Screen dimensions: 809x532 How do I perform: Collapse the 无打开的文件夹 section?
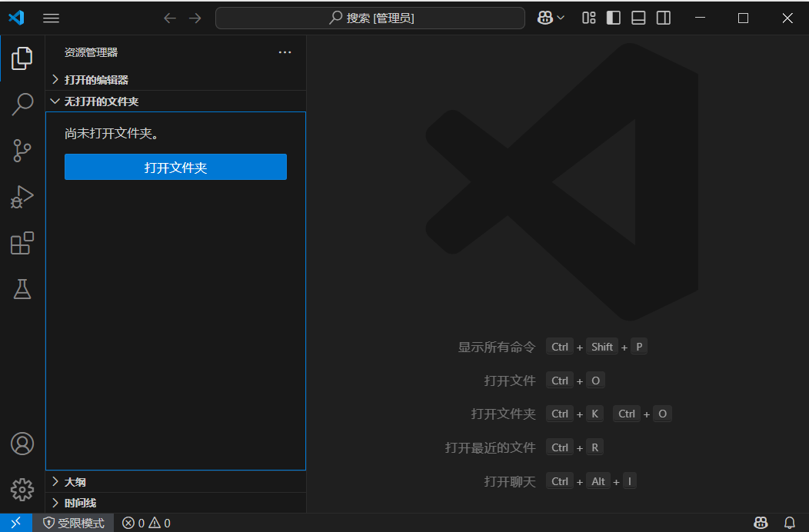[176, 101]
